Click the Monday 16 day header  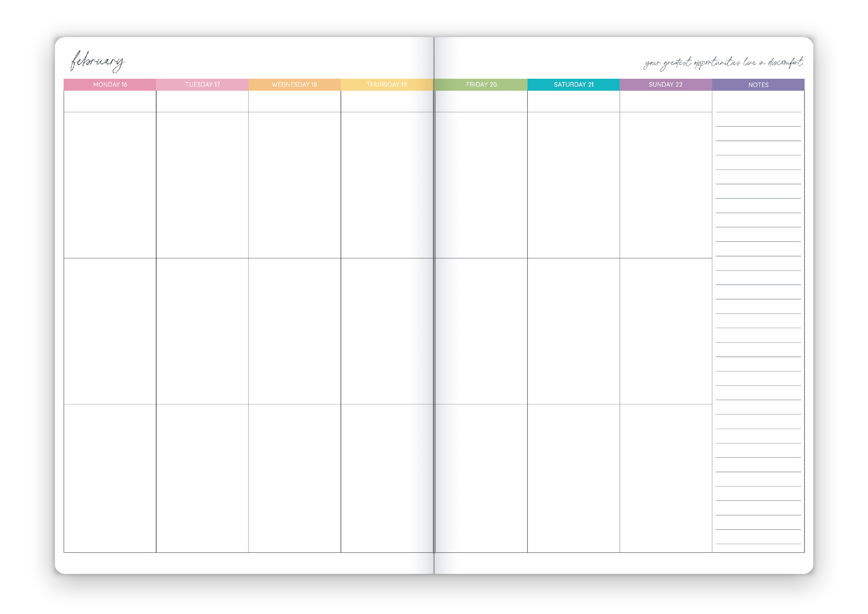click(x=110, y=85)
